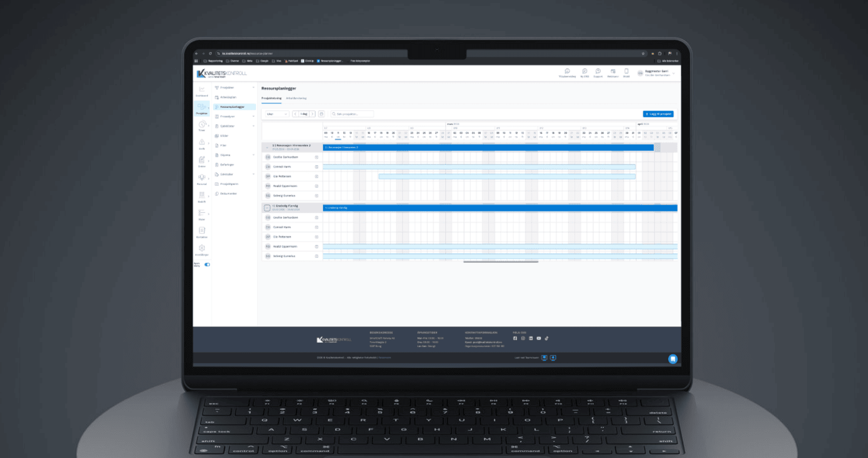Image resolution: width=868 pixels, height=458 pixels.
Task: Open the Kontakter icon in sidebar
Action: (x=201, y=231)
